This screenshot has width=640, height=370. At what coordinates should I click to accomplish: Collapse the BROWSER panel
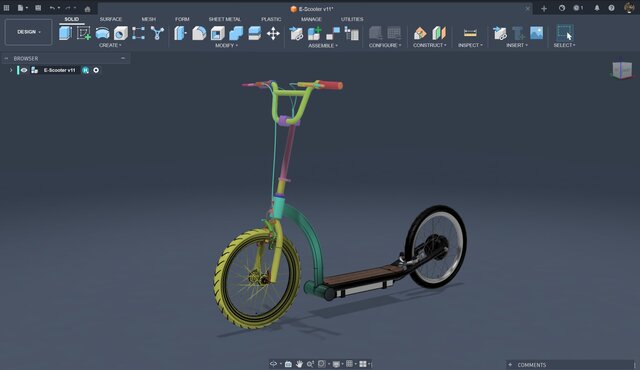point(123,58)
